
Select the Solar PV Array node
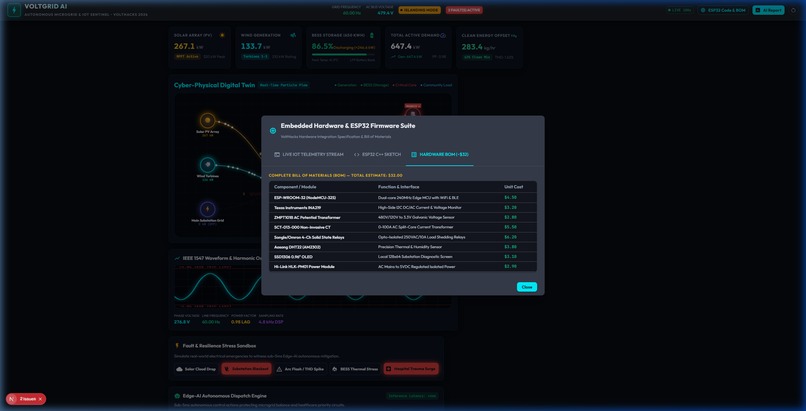point(208,121)
